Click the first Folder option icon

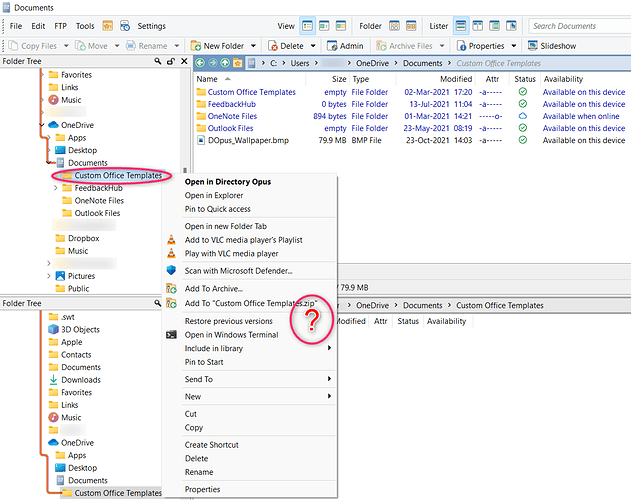pos(394,26)
